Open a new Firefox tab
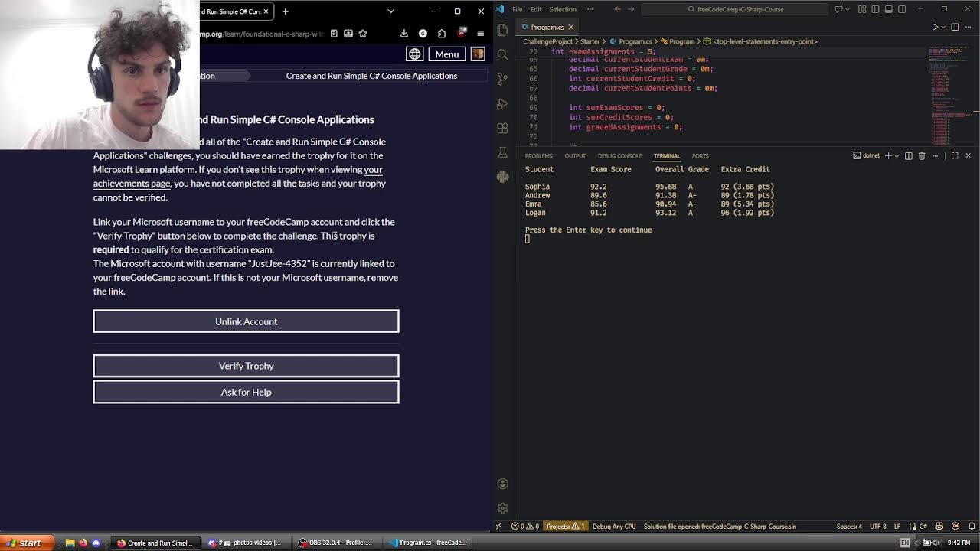The width and height of the screenshot is (980, 551). [285, 11]
